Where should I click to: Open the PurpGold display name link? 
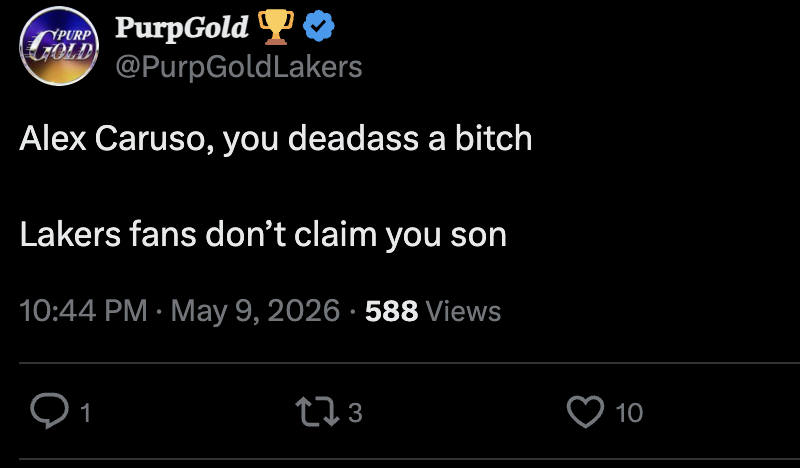click(182, 27)
